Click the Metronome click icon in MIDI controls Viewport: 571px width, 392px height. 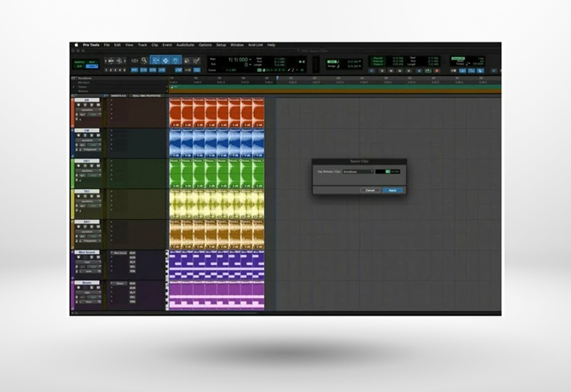tap(462, 71)
